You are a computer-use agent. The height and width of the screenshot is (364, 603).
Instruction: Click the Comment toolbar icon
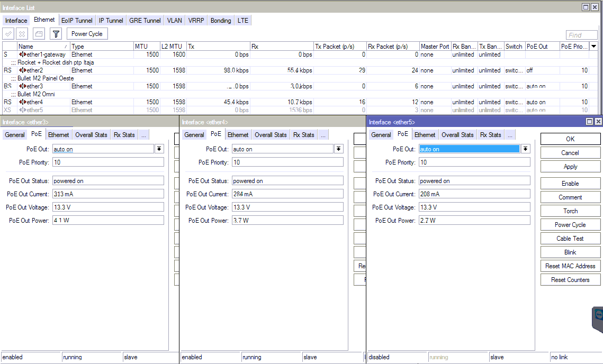[39, 34]
